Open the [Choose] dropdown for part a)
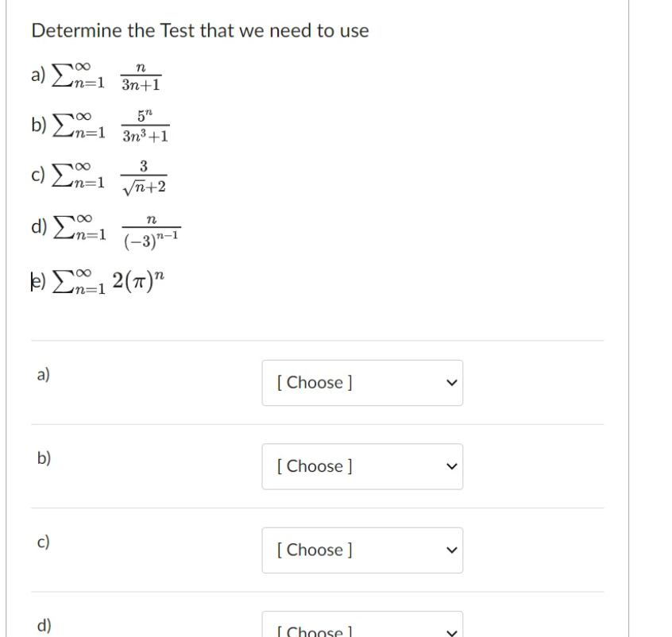Viewport: 672px width, 637px height. click(362, 382)
